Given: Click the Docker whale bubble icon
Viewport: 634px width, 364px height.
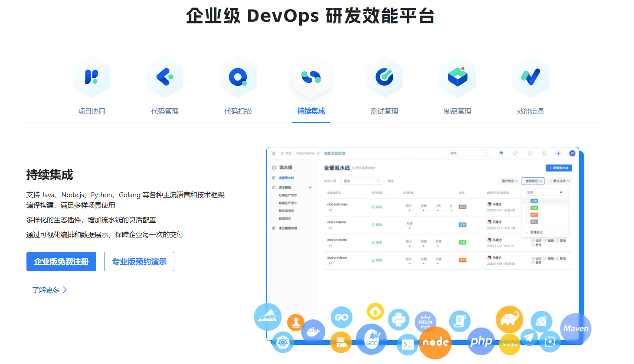Looking at the screenshot, I should click(x=313, y=331).
